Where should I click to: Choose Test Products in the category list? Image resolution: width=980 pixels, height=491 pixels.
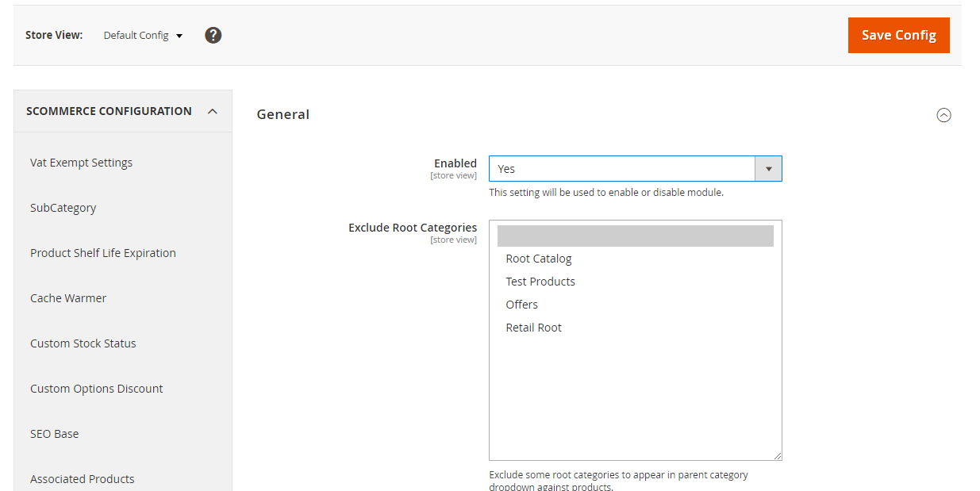coord(540,282)
